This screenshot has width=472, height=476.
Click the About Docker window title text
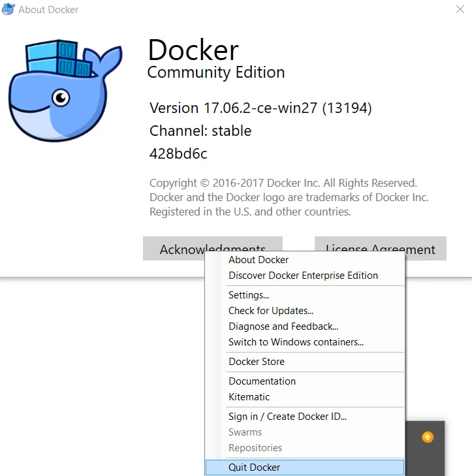point(48,10)
